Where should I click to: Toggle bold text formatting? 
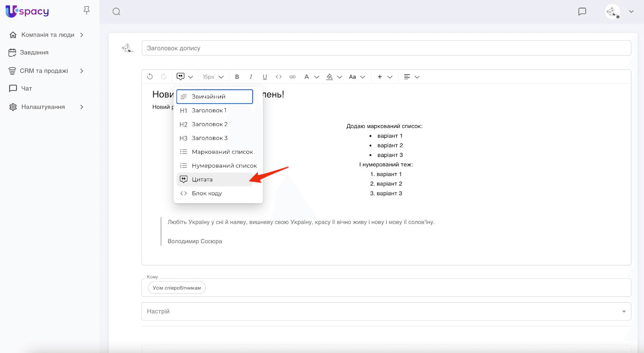pyautogui.click(x=237, y=77)
